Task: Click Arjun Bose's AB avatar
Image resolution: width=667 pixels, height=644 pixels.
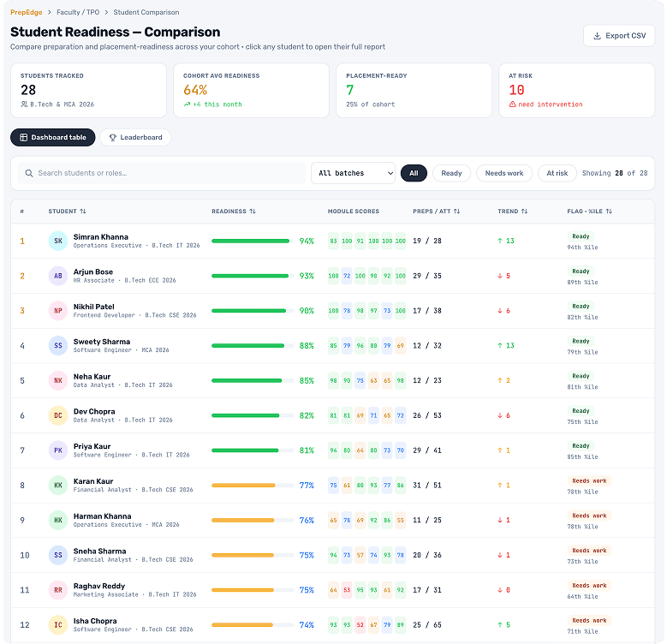Action: [58, 276]
